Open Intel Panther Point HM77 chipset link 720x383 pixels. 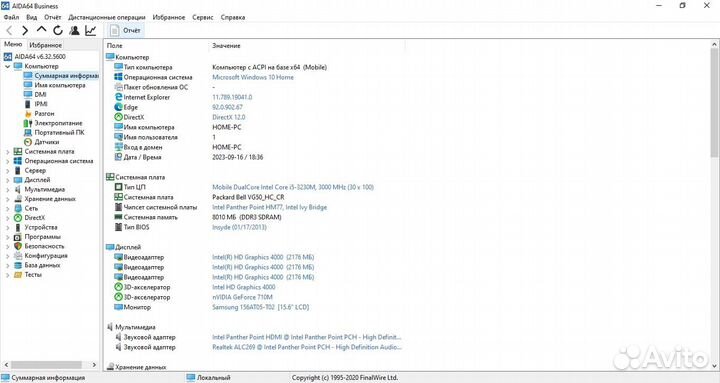[x=270, y=207]
